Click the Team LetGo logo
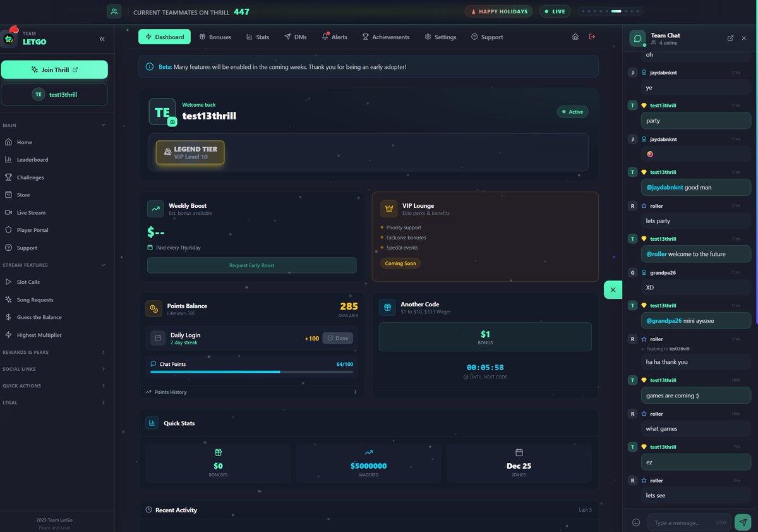The image size is (758, 532). pyautogui.click(x=9, y=39)
